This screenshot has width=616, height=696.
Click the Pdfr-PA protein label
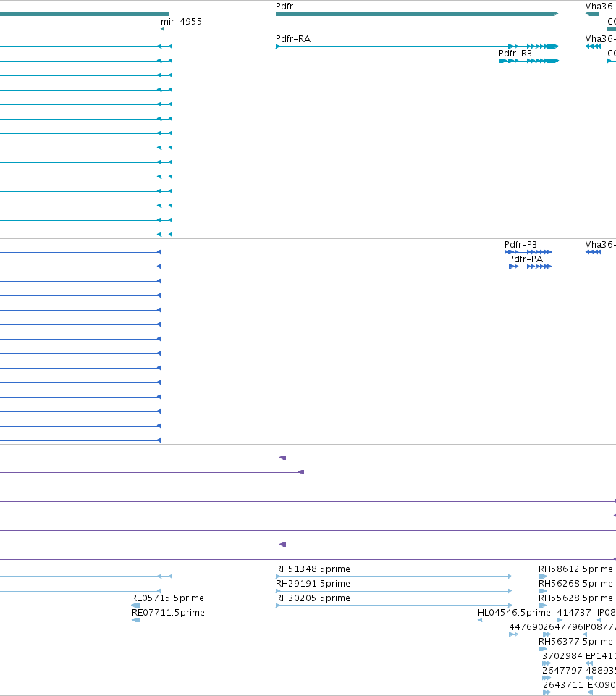pyautogui.click(x=526, y=259)
